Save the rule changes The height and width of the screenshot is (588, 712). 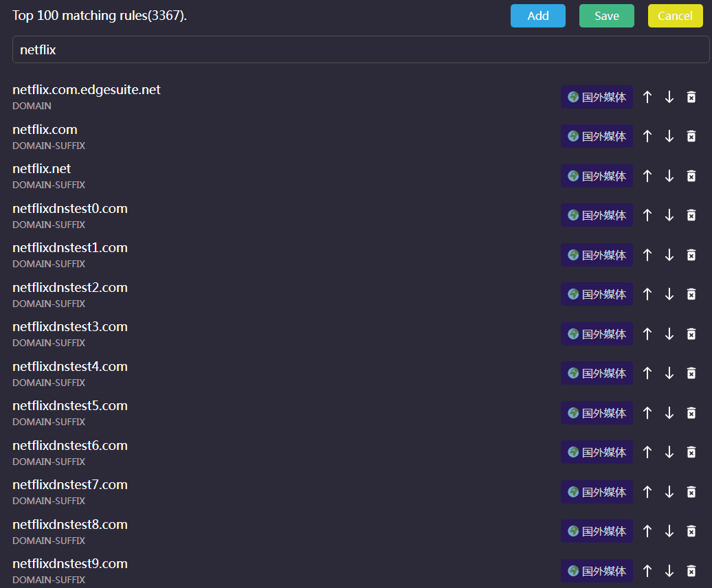pos(607,16)
